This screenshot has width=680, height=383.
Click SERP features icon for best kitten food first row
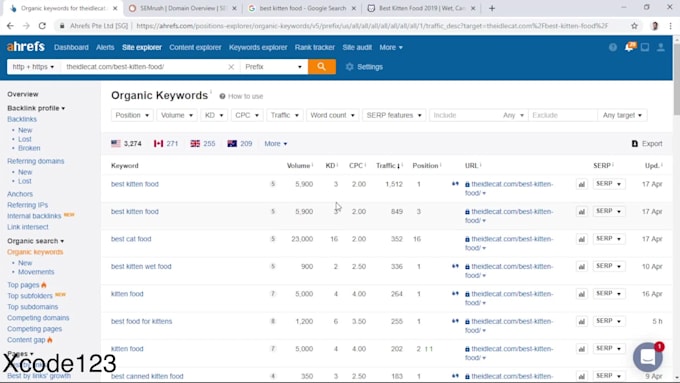click(455, 184)
